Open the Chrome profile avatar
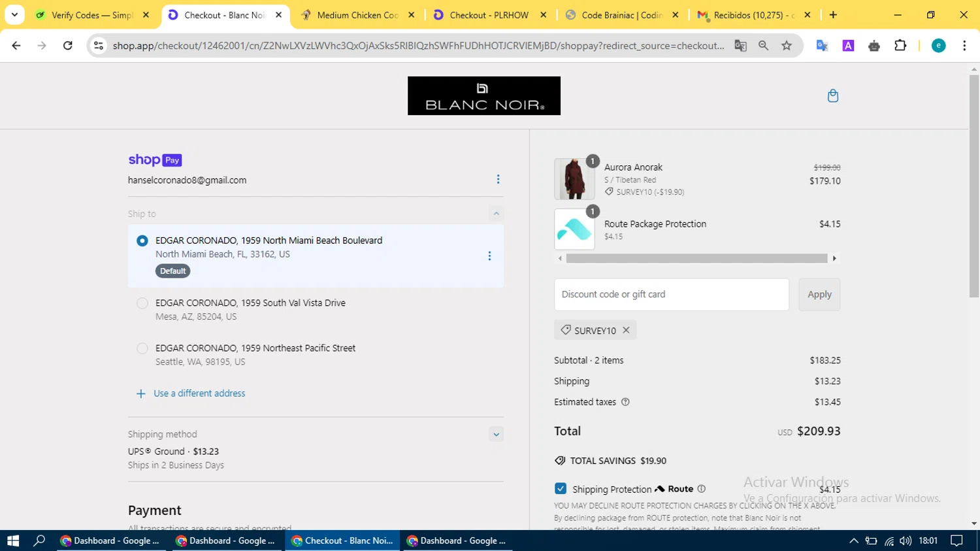 pyautogui.click(x=938, y=46)
